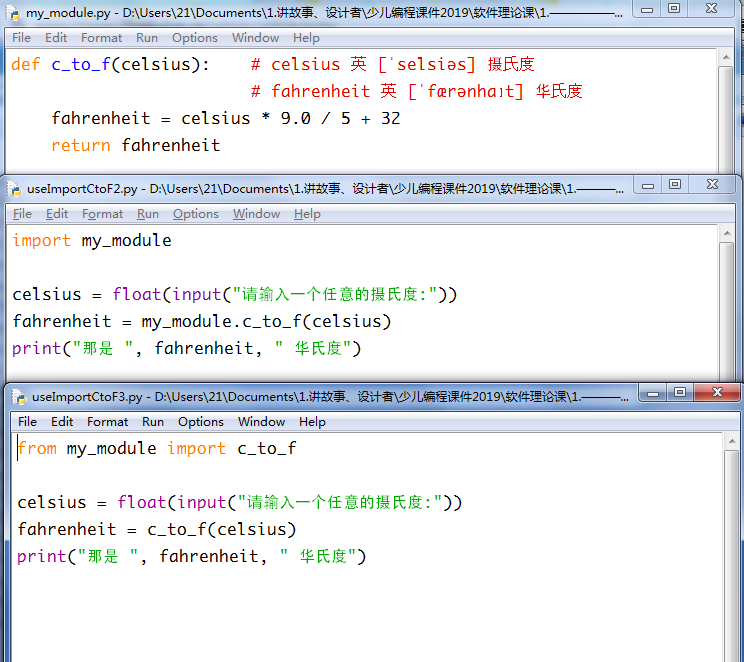
Task: Open Run menu in useImportCtoF2.py window
Action: [x=148, y=214]
